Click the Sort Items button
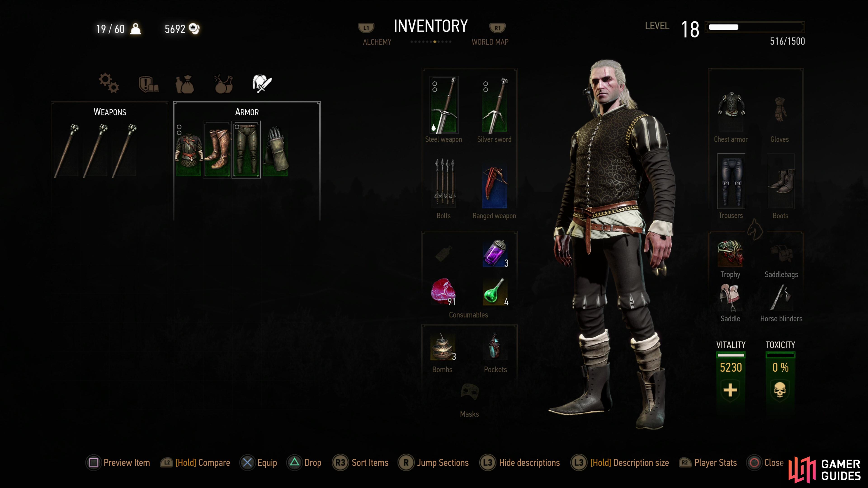Image resolution: width=868 pixels, height=488 pixels. [x=360, y=463]
